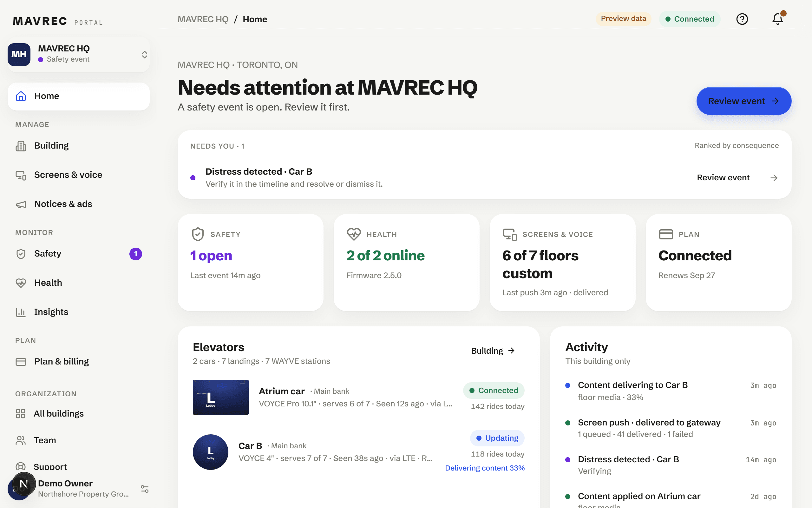Open the Safety 1 open card
Image resolution: width=812 pixels, height=508 pixels.
pos(250,262)
